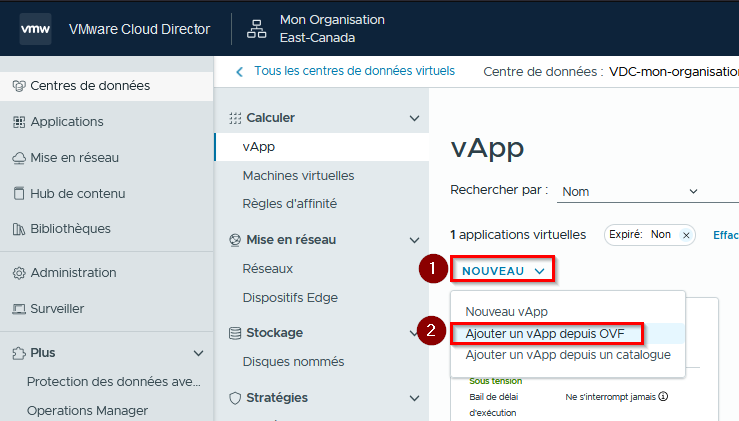Collapse the Stratégies section
The height and width of the screenshot is (421, 739).
(414, 398)
